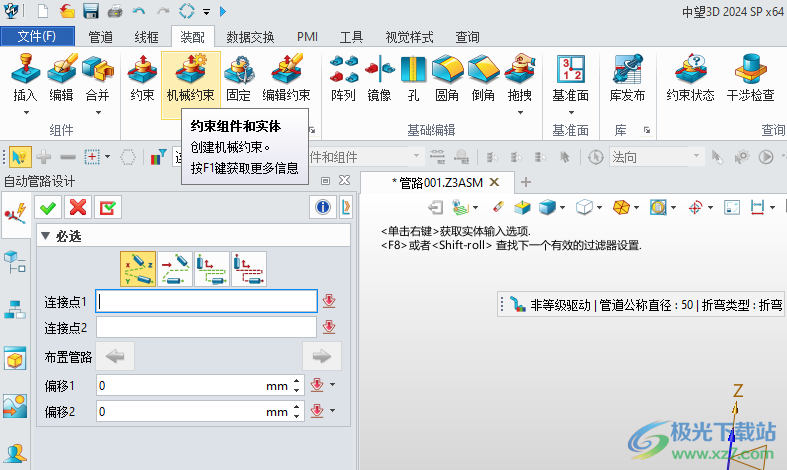Click the pick icon next to 连接点1
787x470 pixels.
point(329,301)
